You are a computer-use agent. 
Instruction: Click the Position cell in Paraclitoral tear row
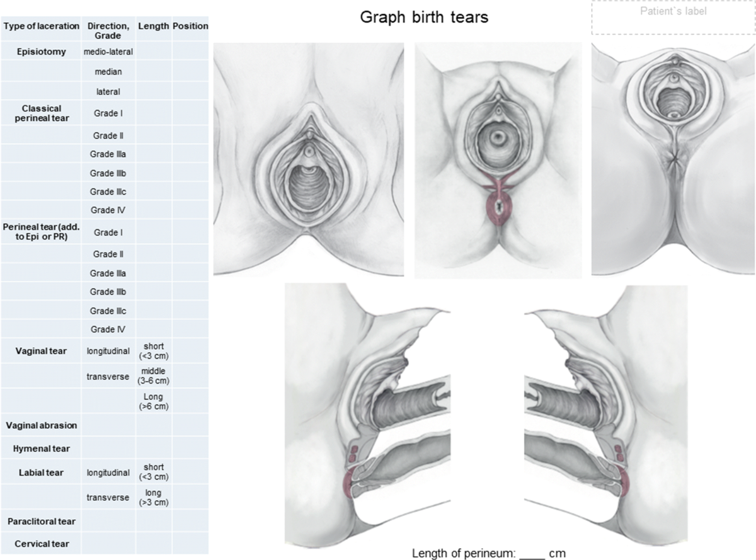coord(190,522)
